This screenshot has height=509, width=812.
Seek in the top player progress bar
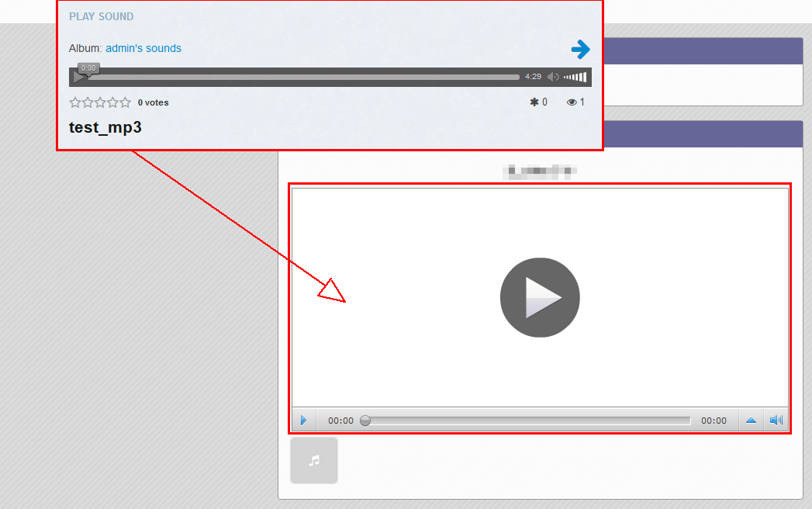(304, 78)
